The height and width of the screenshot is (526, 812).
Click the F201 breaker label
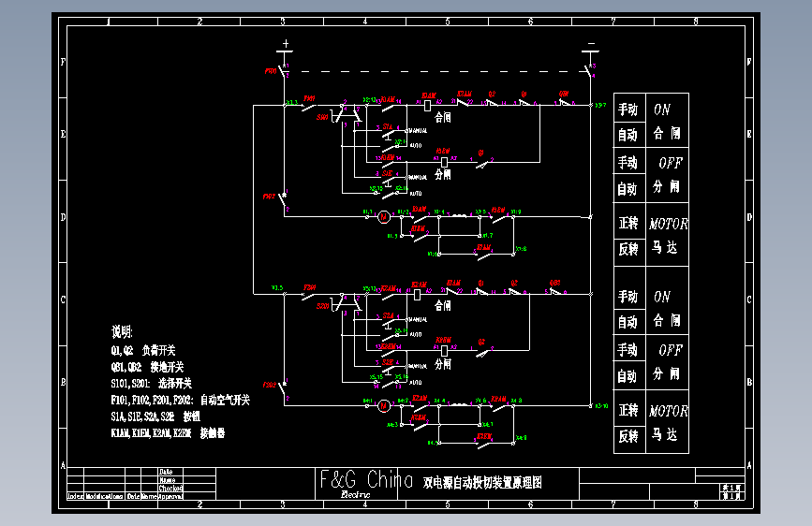click(309, 287)
